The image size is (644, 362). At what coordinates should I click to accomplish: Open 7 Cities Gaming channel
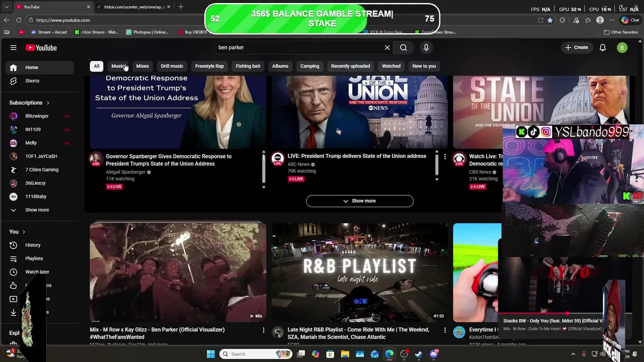pyautogui.click(x=43, y=170)
